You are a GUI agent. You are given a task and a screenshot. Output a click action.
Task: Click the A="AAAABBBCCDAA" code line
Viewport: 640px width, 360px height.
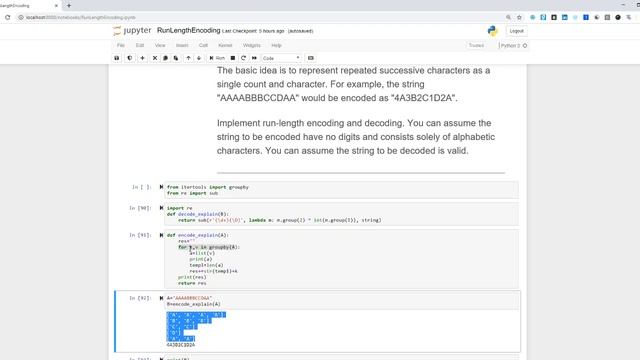click(x=189, y=298)
